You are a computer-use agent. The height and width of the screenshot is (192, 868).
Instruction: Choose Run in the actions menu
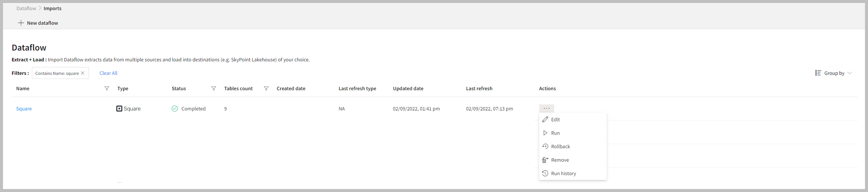coord(555,133)
